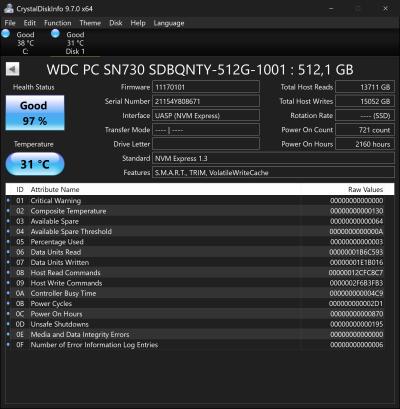
Task: Click the Features S.M.A.R.T., TRIM field
Action: 273,173
